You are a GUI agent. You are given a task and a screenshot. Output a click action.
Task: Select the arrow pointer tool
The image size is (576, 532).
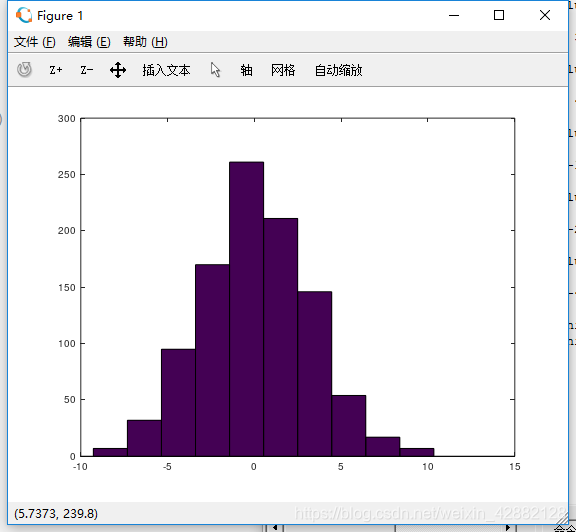216,70
